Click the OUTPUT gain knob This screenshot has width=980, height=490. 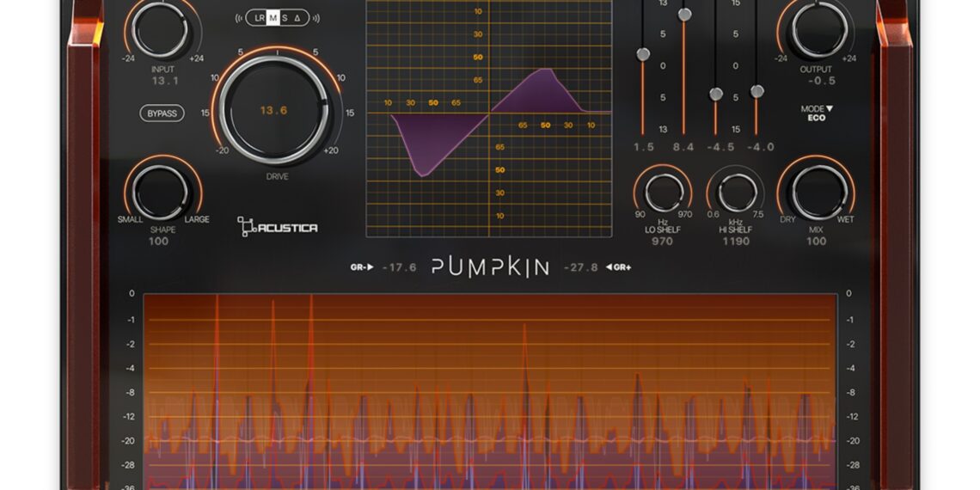820,28
